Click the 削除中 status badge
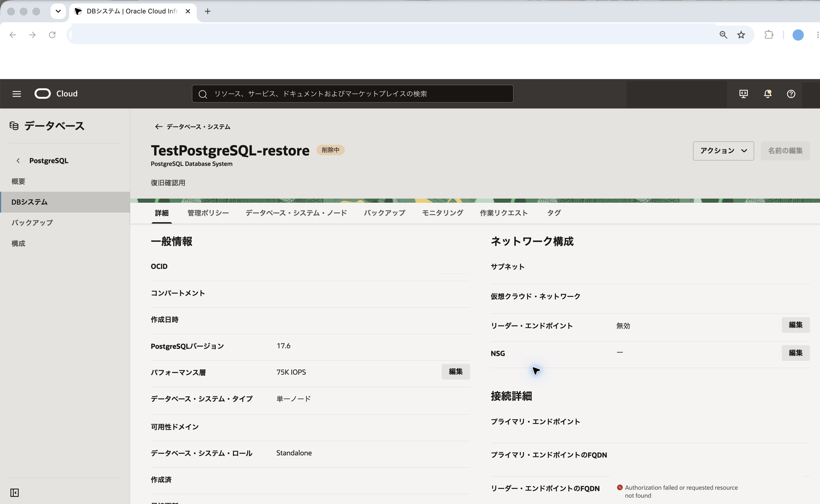 330,150
